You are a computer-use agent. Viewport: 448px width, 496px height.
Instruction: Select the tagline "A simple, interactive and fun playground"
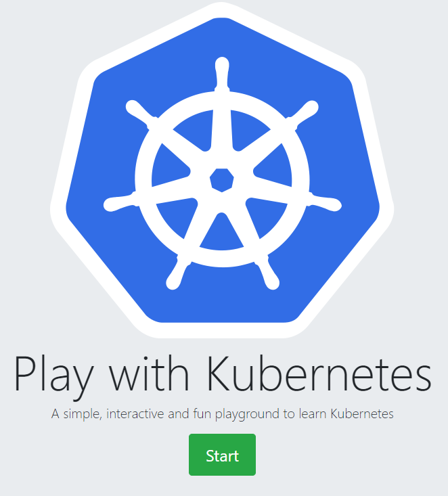[x=166, y=414]
